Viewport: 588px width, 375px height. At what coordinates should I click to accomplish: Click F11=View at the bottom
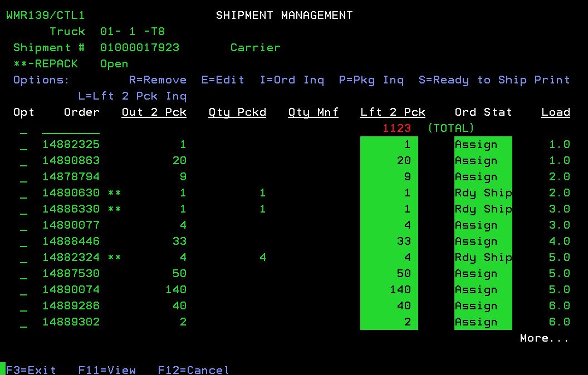click(107, 370)
